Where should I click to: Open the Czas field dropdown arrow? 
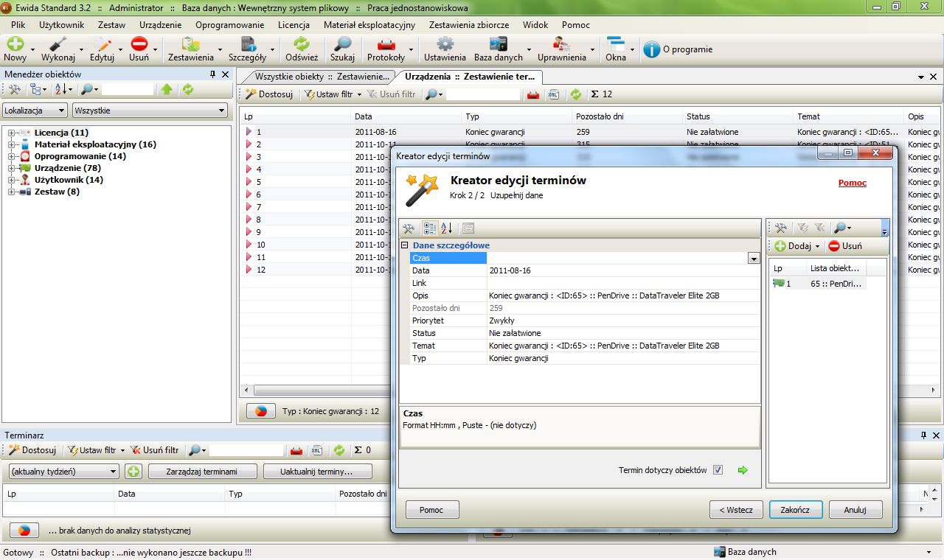754,259
